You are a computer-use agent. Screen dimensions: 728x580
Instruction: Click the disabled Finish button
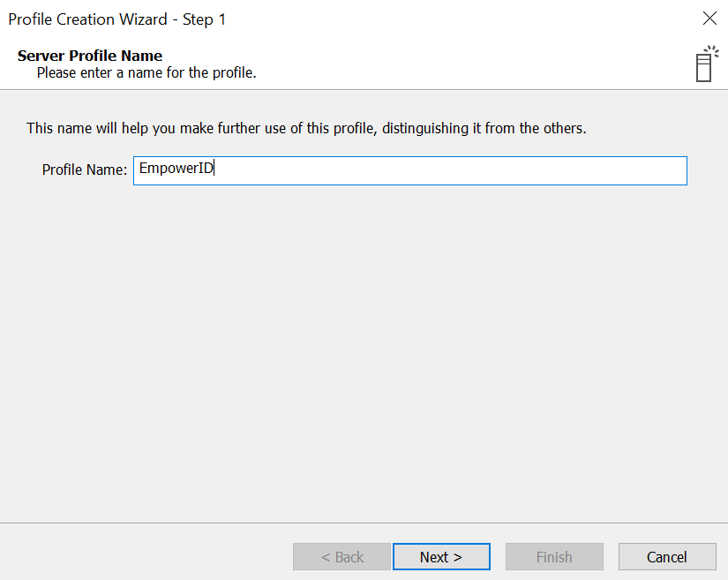tap(554, 557)
